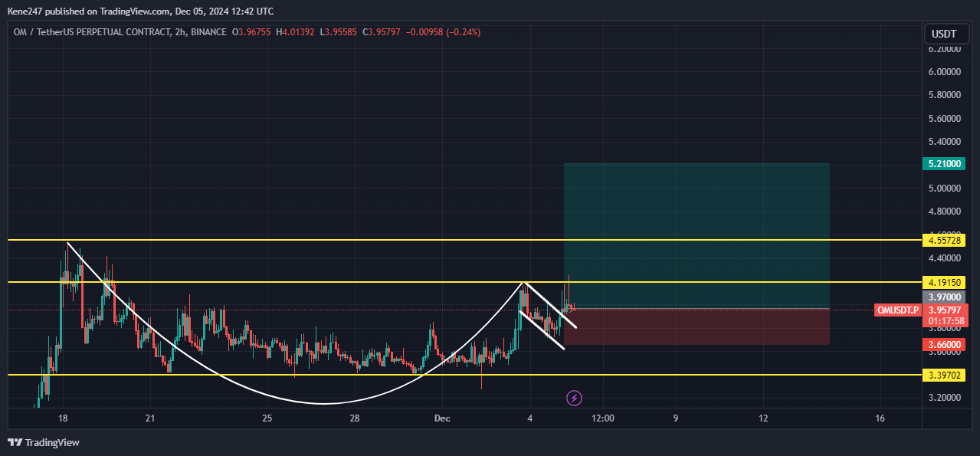
Task: Select the 3.97000 entry price label
Action: coord(943,297)
